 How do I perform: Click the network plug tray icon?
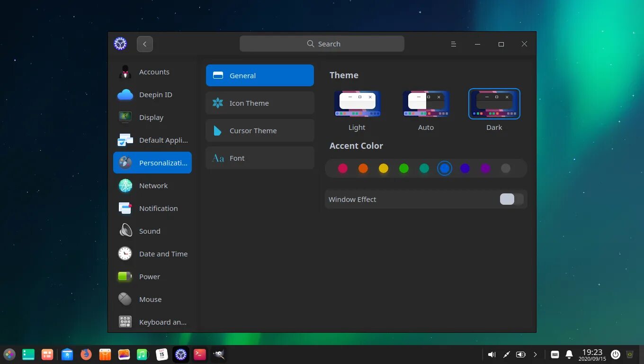click(x=506, y=355)
